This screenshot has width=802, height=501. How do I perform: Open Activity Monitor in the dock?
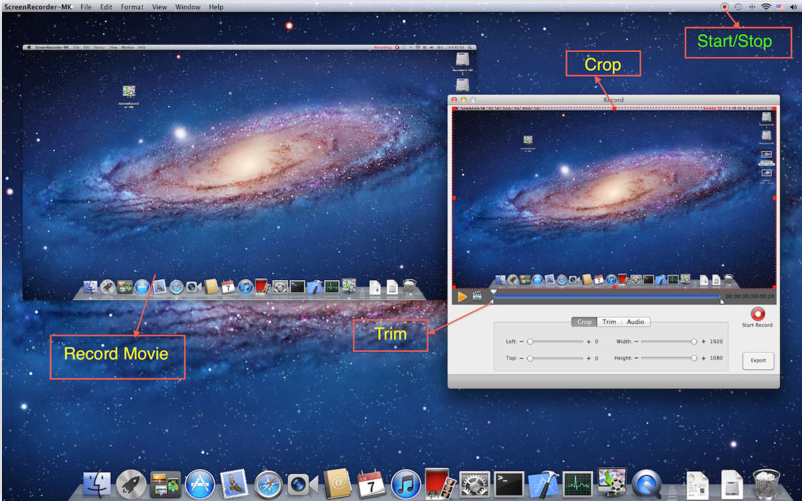click(x=577, y=484)
